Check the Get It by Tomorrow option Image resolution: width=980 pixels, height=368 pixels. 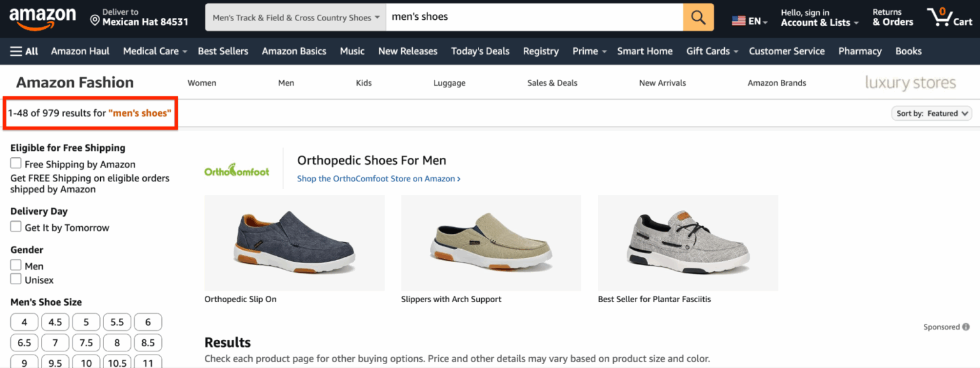15,227
